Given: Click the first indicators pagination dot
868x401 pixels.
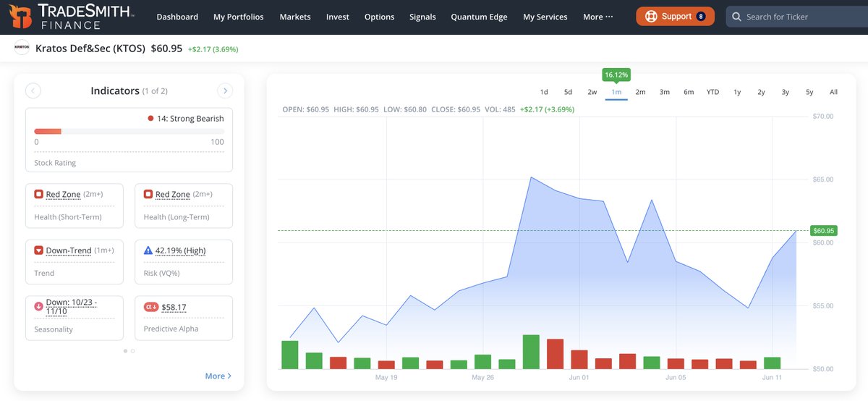Looking at the screenshot, I should click(x=125, y=350).
